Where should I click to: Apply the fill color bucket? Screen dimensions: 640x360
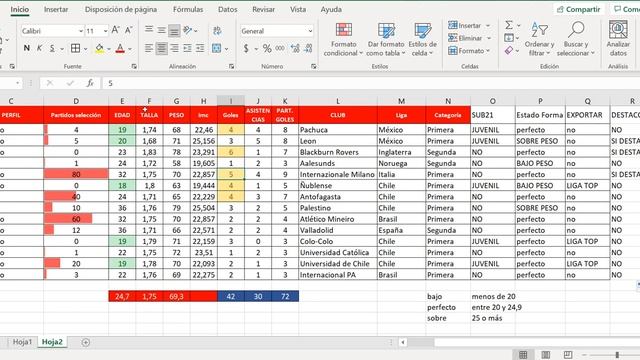click(x=99, y=48)
